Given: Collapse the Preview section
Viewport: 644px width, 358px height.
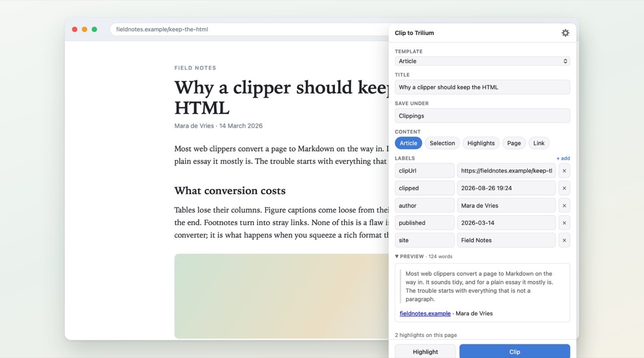Looking at the screenshot, I should (423, 257).
